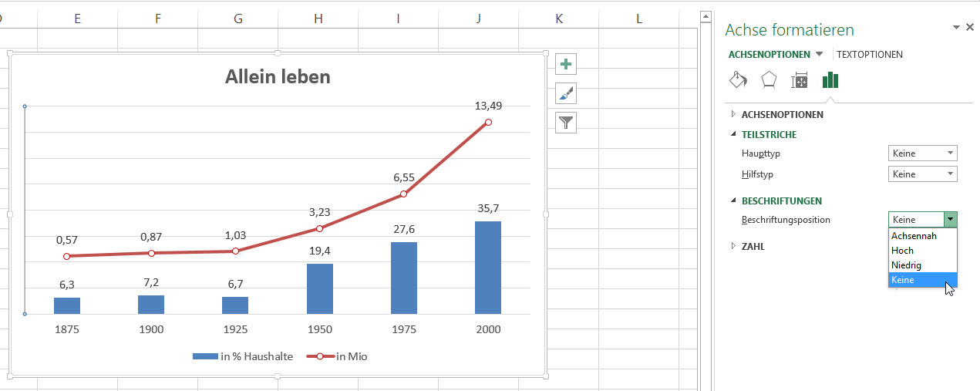Select the Fill & Line paint bucket icon
The image size is (980, 391).
[738, 80]
